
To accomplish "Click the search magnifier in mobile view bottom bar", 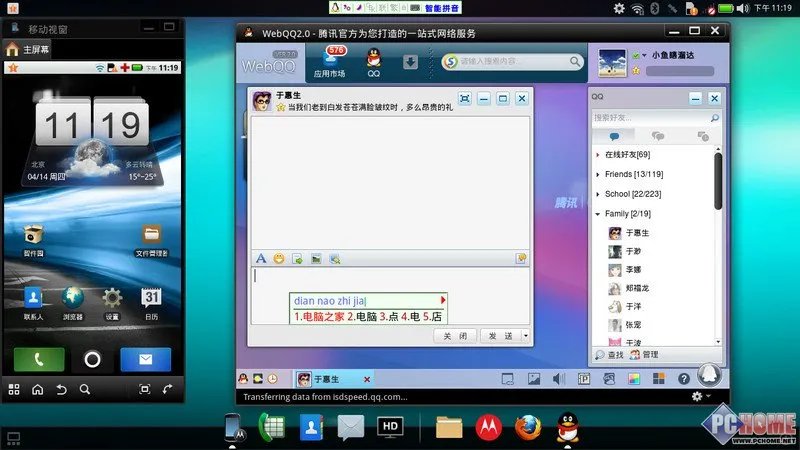I will [x=85, y=390].
